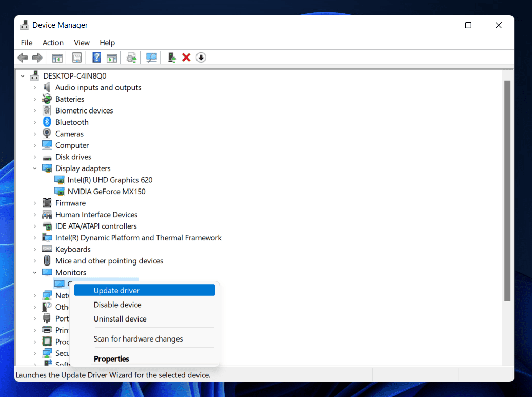
Task: Expand the Keyboards category
Action: 35,250
